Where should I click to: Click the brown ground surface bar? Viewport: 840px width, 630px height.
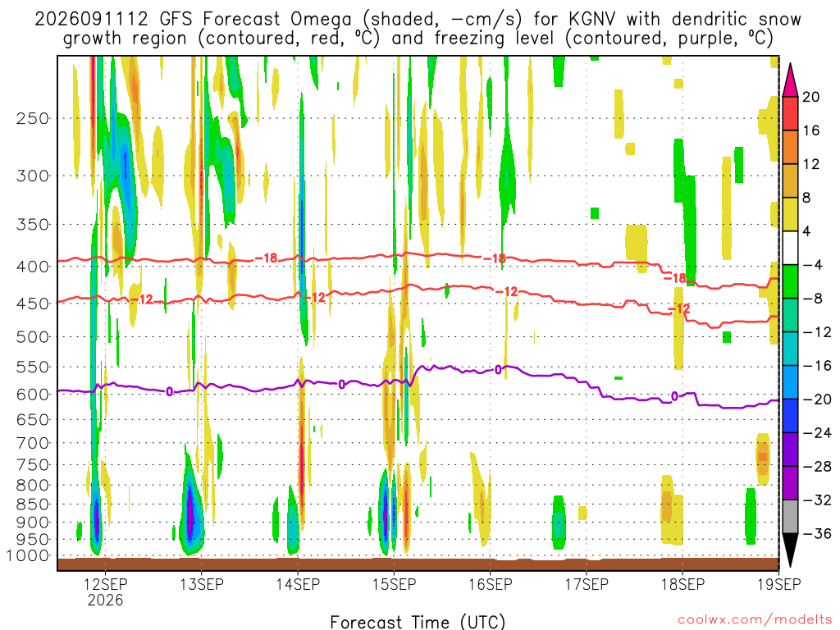[418, 564]
